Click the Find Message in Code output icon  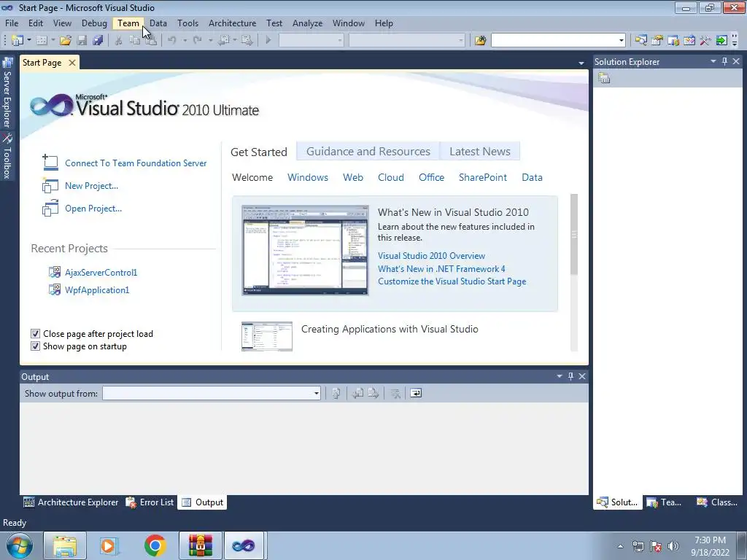coord(336,393)
